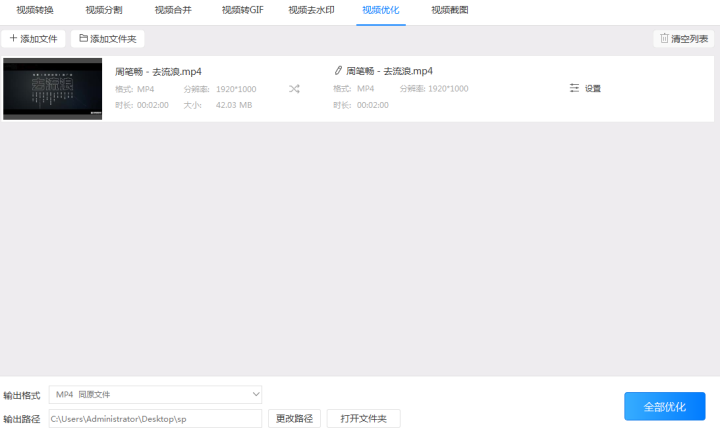Switch to the 视频截图 tab
The height and width of the screenshot is (429, 720).
450,10
